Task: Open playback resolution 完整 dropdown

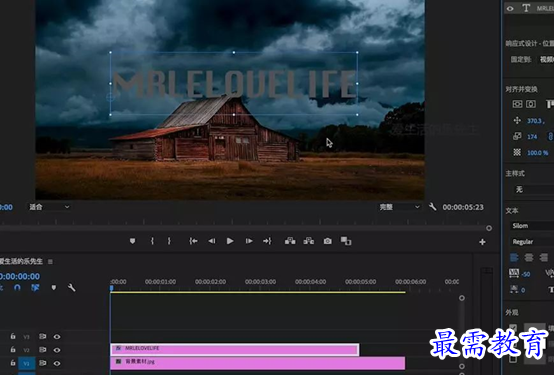Action: pyautogui.click(x=400, y=207)
